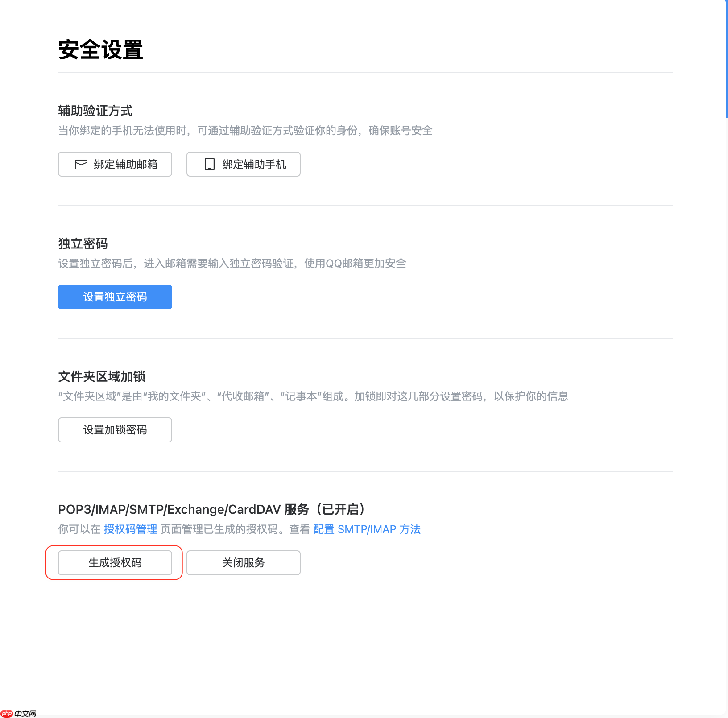Generate an authorization code via 生成授权码
This screenshot has height=718, width=728.
[115, 563]
